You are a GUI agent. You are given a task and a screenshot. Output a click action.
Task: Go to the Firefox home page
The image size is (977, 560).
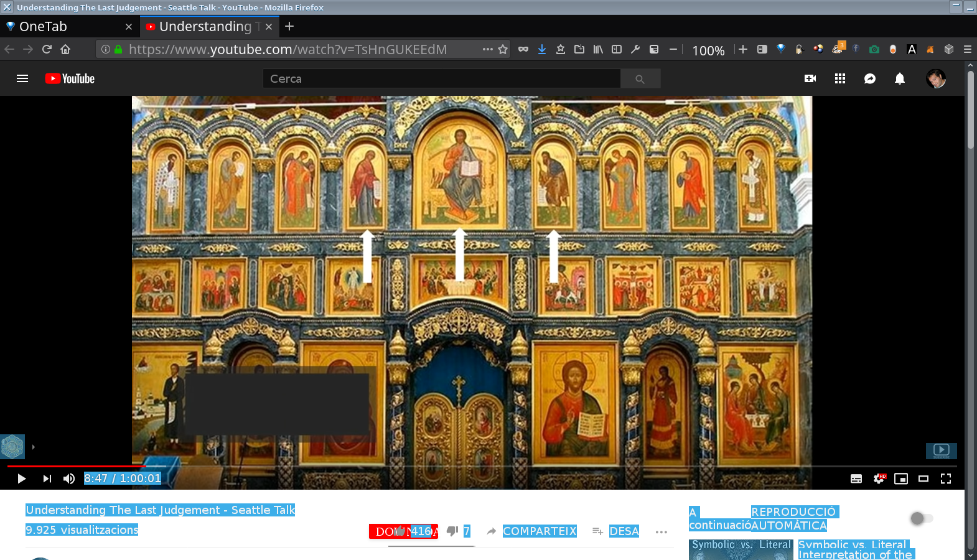coord(65,49)
